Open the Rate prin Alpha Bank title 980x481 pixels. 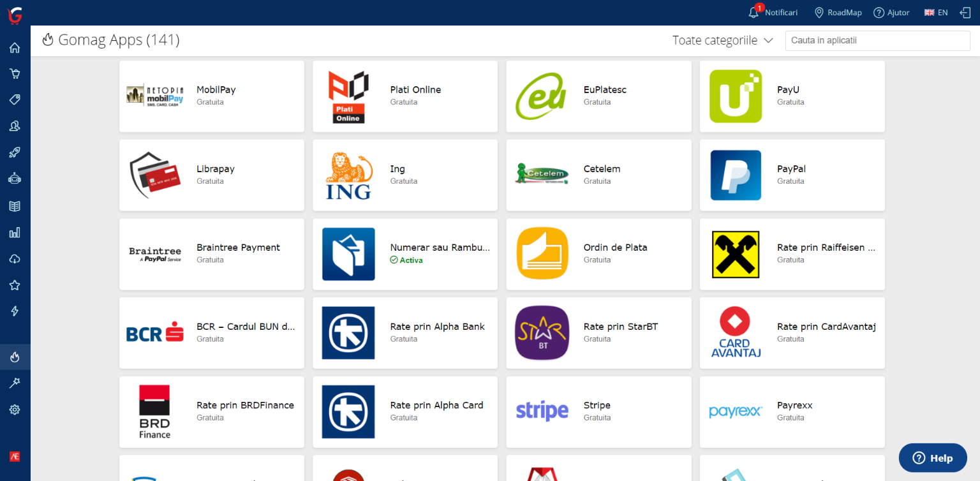[438, 327]
